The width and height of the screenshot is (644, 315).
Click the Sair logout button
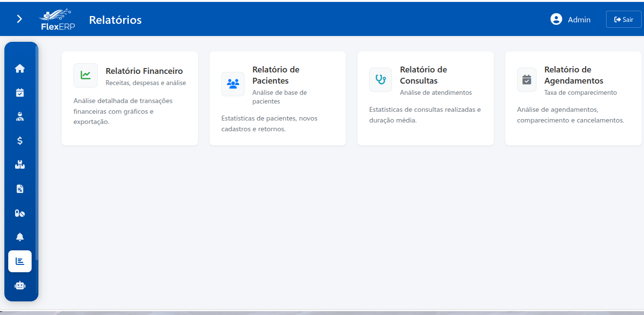click(623, 19)
